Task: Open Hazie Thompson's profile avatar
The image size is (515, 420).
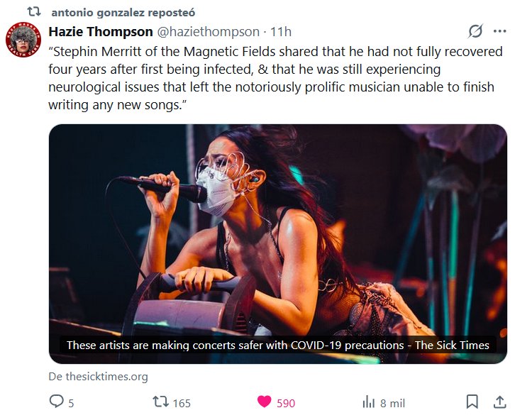Action: pos(23,39)
